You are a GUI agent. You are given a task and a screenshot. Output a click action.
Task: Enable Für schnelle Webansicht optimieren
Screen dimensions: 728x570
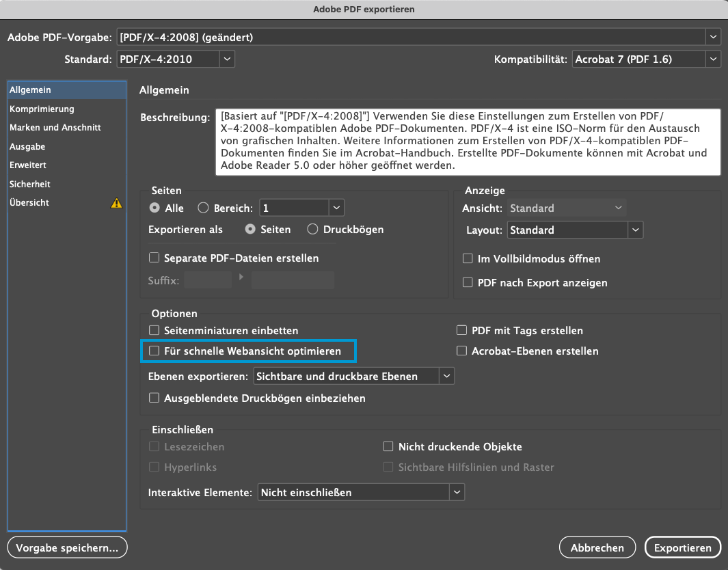pos(154,351)
